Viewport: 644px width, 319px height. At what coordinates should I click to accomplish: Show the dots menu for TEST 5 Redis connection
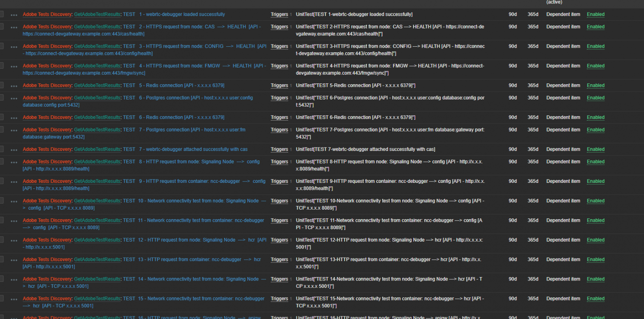pos(14,86)
